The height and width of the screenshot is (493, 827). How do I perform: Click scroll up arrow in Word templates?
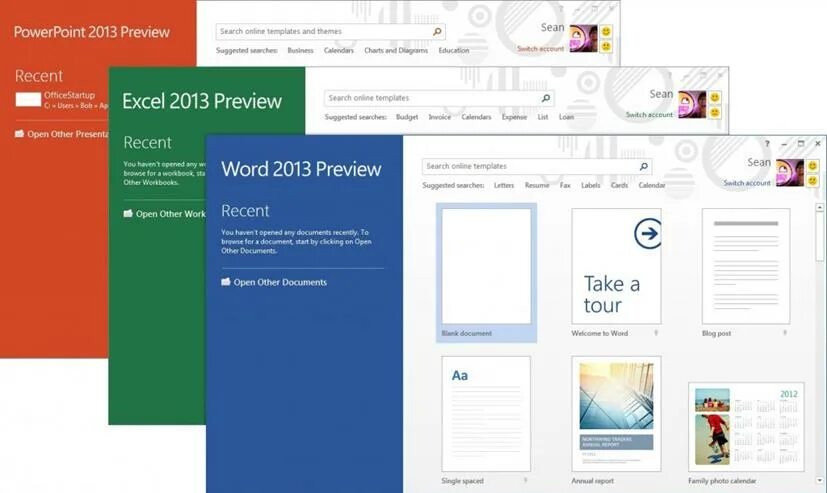coord(819,207)
